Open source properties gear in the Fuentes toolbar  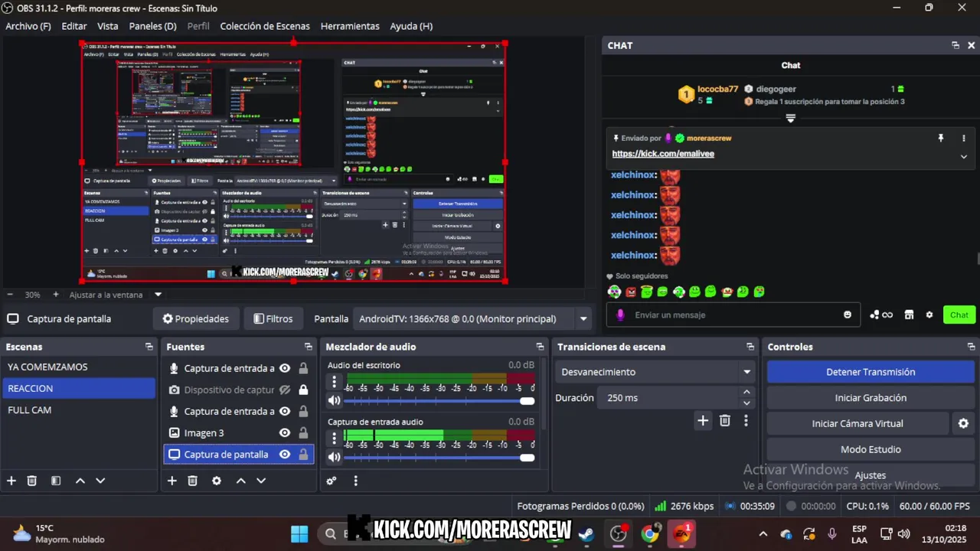(217, 481)
